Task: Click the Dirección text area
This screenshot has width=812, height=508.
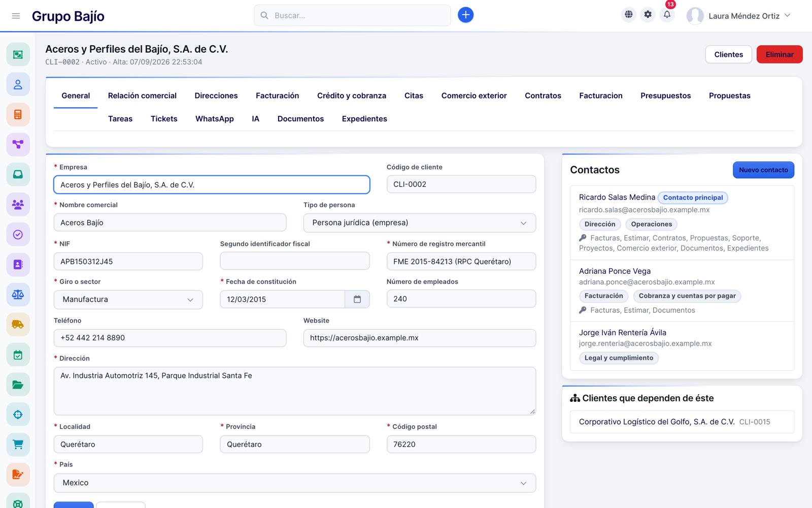Action: click(x=295, y=391)
